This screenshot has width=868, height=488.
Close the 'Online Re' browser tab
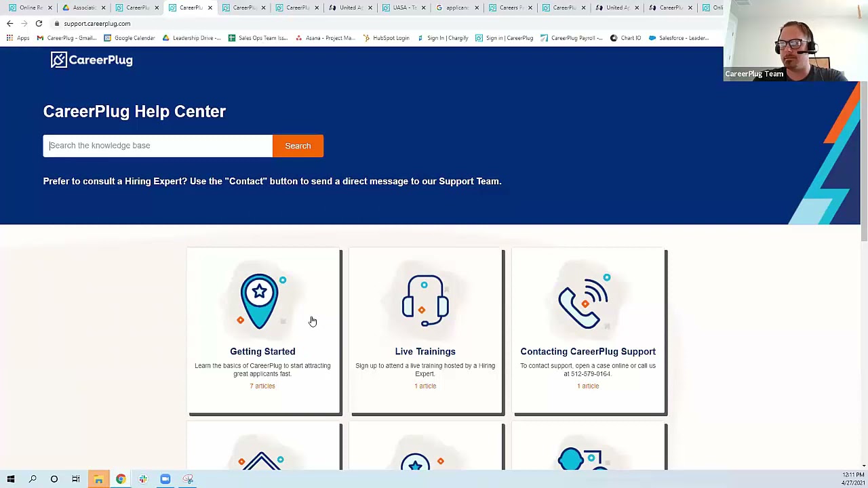(x=50, y=7)
